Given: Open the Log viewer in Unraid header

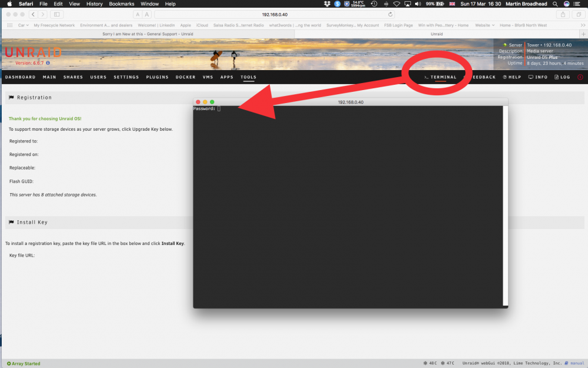Looking at the screenshot, I should [x=562, y=77].
